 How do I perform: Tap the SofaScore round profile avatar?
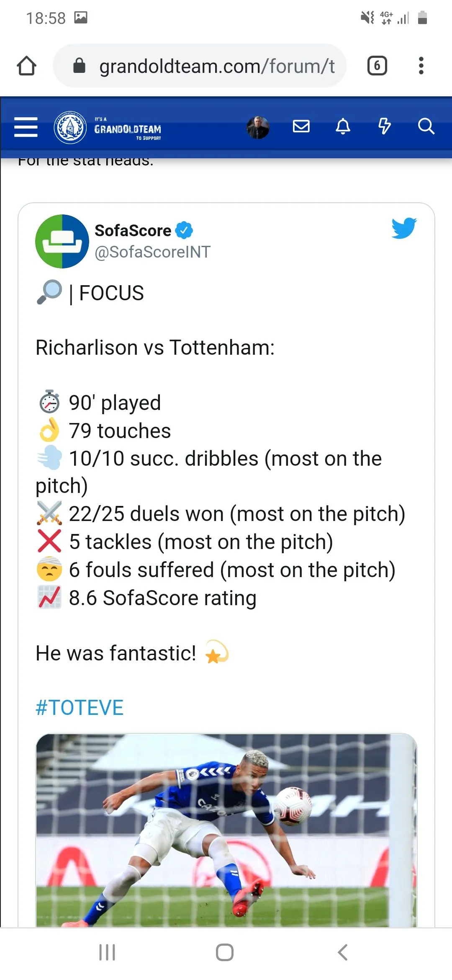pyautogui.click(x=62, y=241)
